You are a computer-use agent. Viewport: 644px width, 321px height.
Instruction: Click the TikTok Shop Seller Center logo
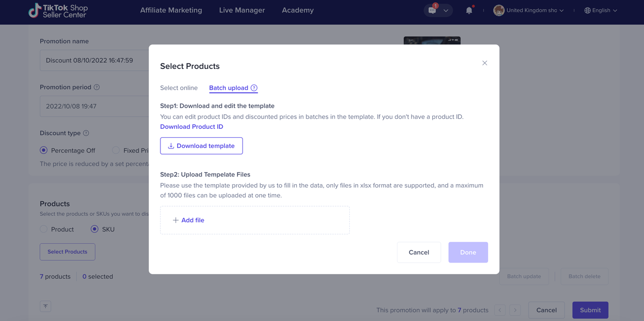(x=58, y=11)
